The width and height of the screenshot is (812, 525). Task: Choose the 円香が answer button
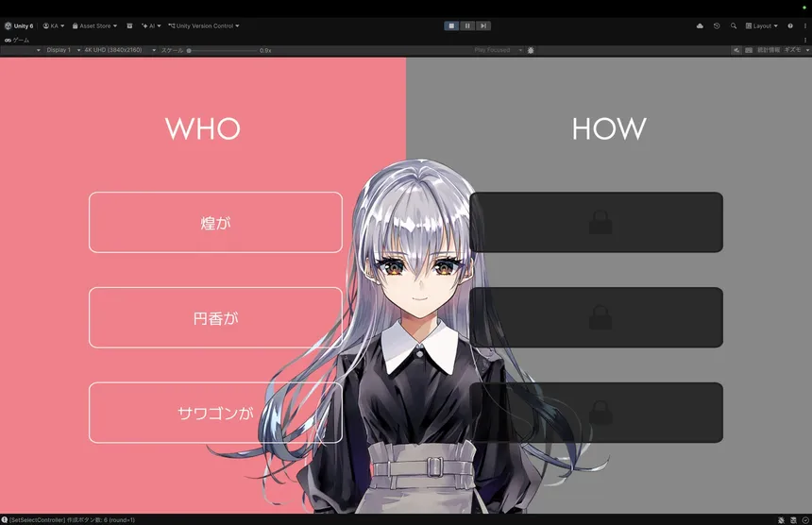[215, 317]
